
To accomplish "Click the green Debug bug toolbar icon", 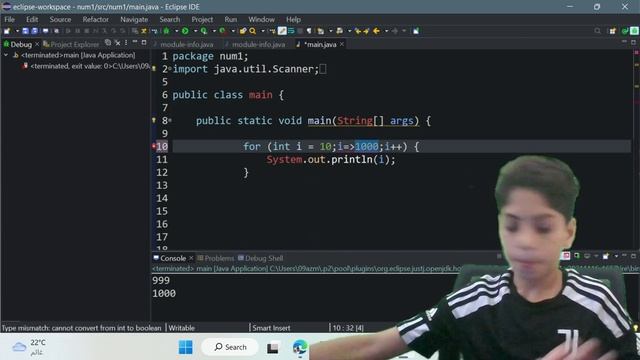I will (x=167, y=31).
